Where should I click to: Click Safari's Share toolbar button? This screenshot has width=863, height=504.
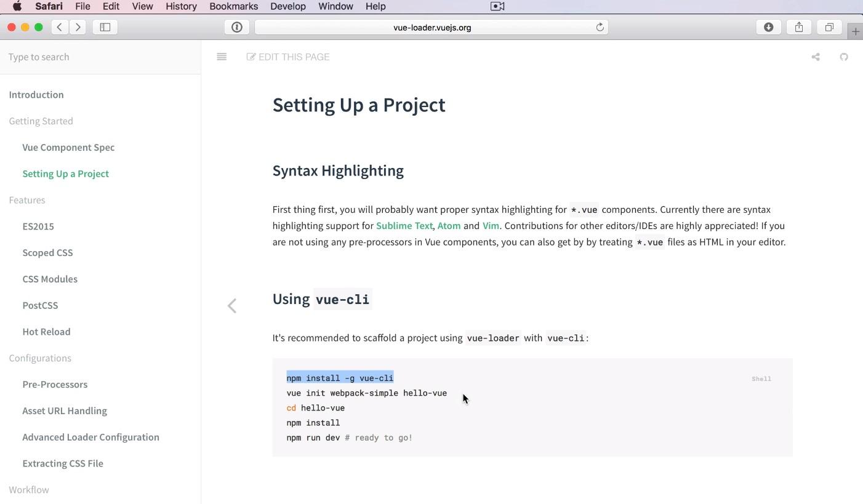click(799, 27)
